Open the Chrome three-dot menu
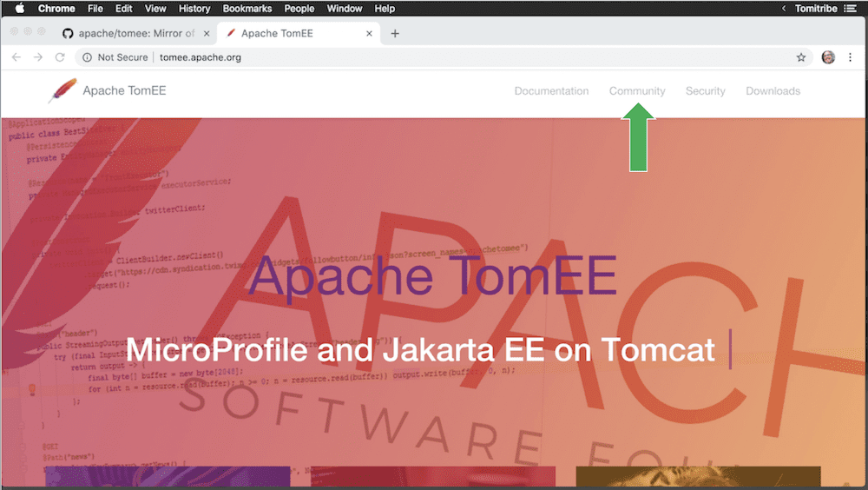The image size is (868, 490). point(851,57)
